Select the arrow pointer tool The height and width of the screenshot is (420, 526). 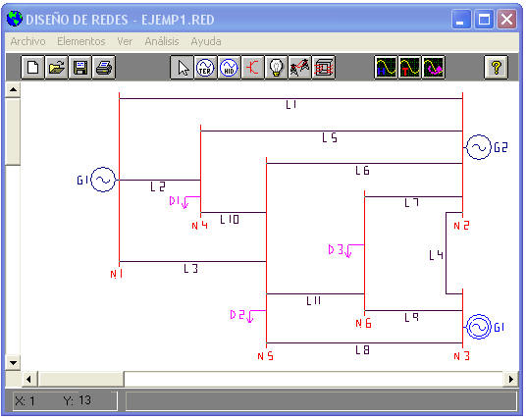(x=182, y=68)
